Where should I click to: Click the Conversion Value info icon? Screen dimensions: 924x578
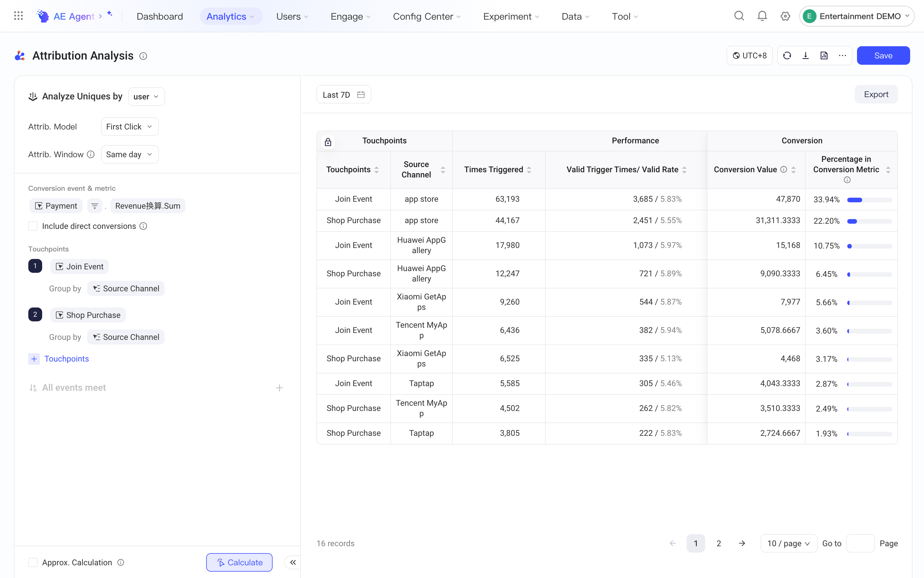783,169
